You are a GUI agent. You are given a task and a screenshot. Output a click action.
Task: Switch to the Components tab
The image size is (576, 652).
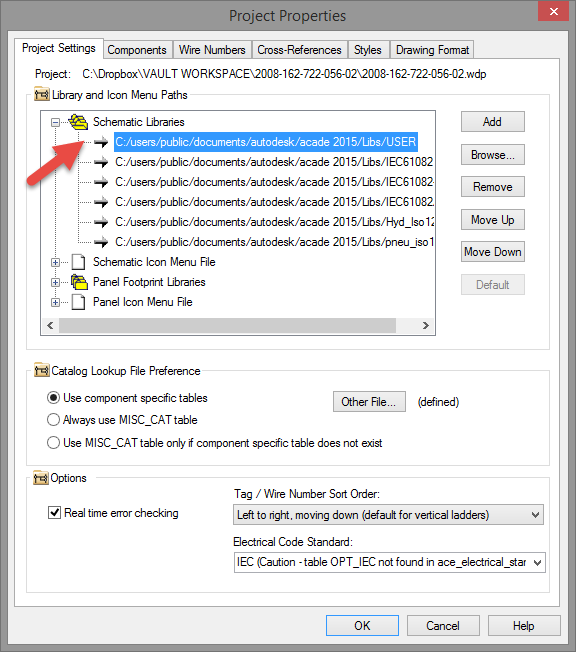[137, 50]
